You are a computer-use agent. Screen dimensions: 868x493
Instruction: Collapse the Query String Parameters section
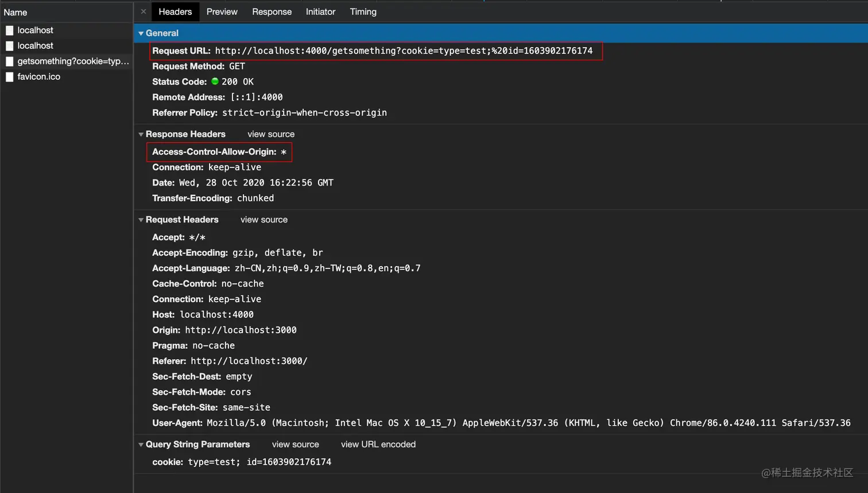(141, 445)
